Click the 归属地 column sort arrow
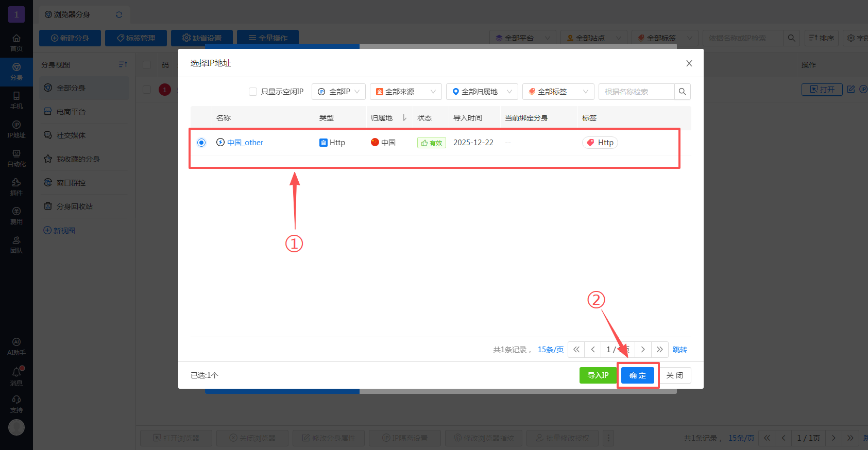 pos(404,118)
